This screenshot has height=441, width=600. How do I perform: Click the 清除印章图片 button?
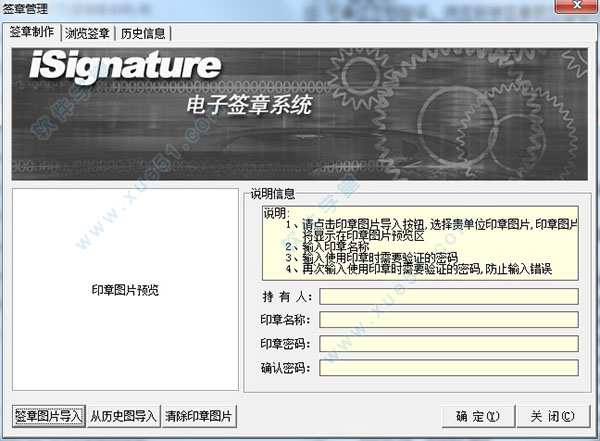[x=199, y=416]
